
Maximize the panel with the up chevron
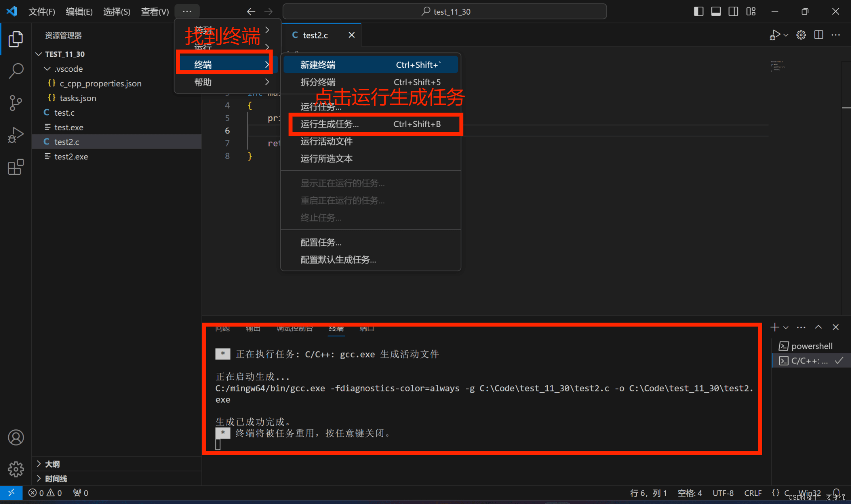point(818,327)
